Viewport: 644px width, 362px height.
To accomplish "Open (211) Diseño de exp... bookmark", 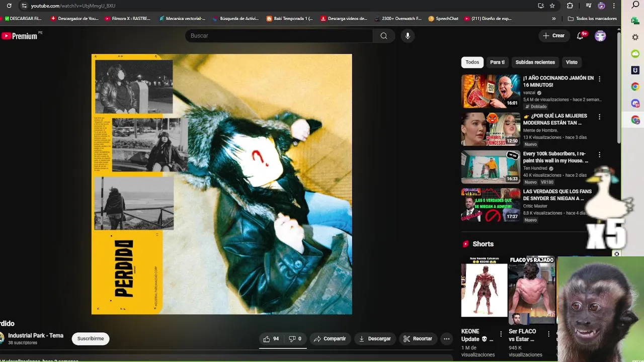I will tap(488, 19).
